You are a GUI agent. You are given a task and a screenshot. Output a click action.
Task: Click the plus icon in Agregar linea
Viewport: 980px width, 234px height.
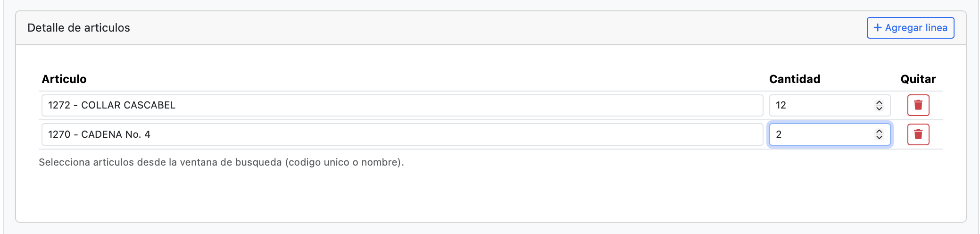pyautogui.click(x=878, y=28)
